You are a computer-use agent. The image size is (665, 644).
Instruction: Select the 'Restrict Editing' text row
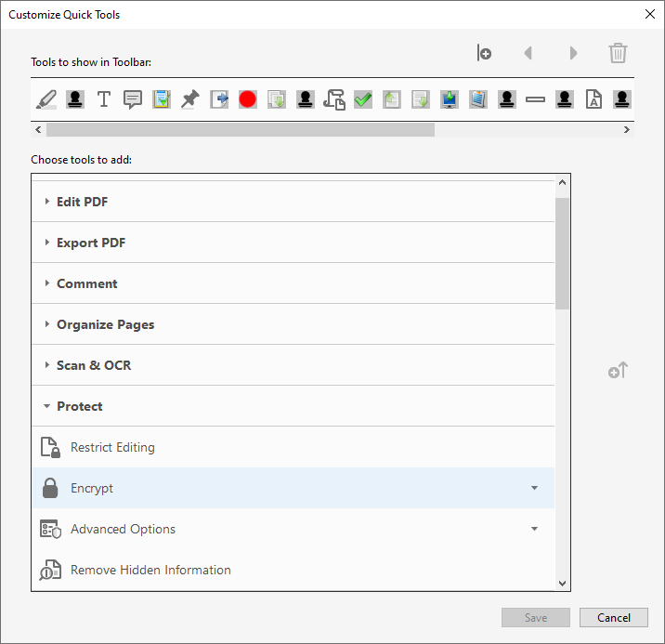[293, 447]
